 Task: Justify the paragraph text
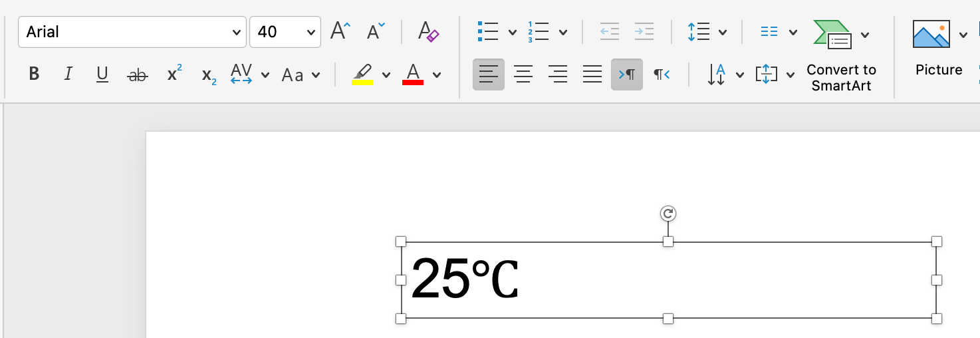click(592, 75)
